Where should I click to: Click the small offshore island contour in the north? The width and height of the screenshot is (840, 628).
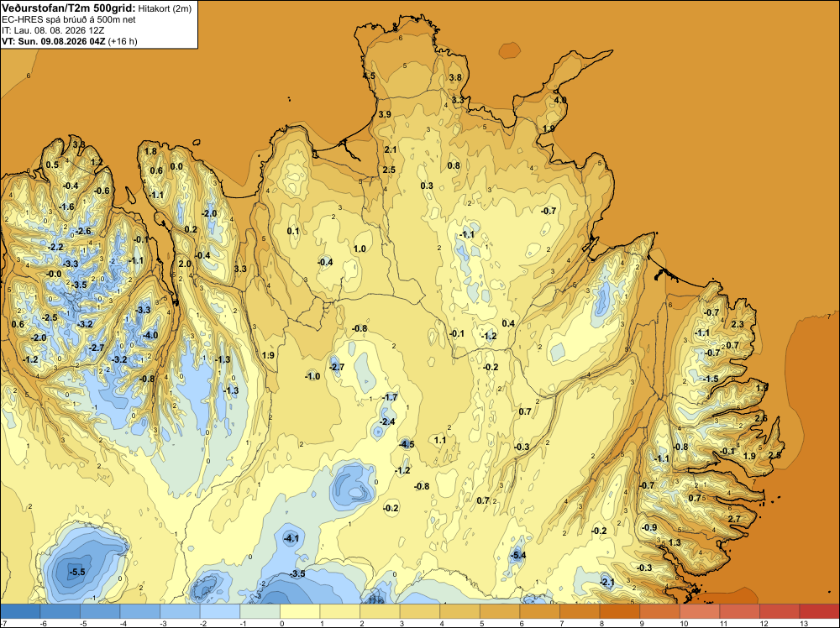510,51
